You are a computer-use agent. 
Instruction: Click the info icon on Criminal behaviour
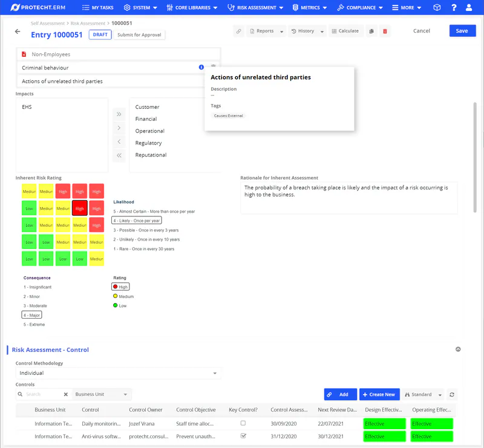pyautogui.click(x=201, y=67)
